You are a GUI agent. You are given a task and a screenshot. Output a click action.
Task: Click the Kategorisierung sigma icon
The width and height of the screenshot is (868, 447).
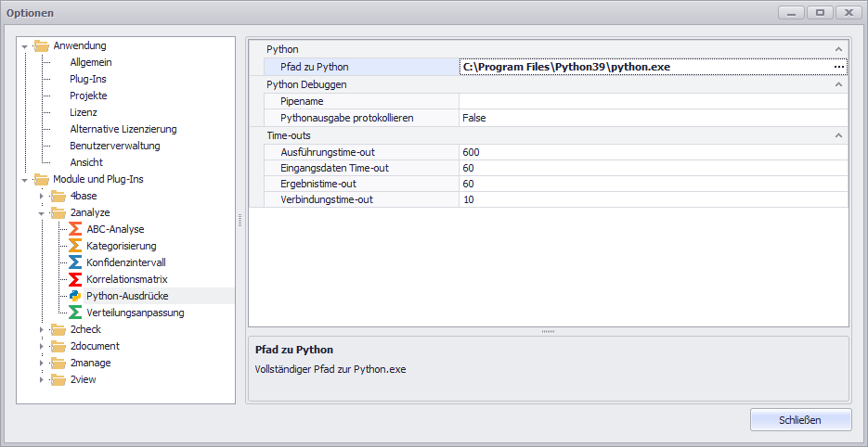tap(75, 246)
